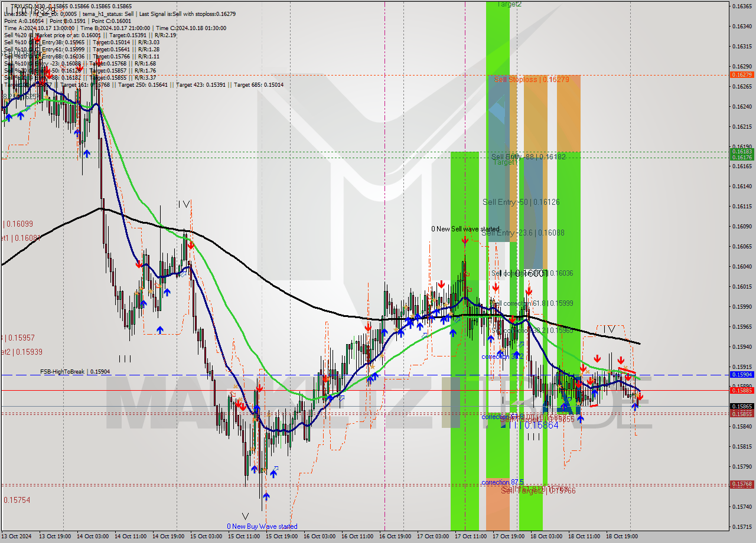Click the info line ending R/R:3.03
The image size is (756, 543).
82,42
